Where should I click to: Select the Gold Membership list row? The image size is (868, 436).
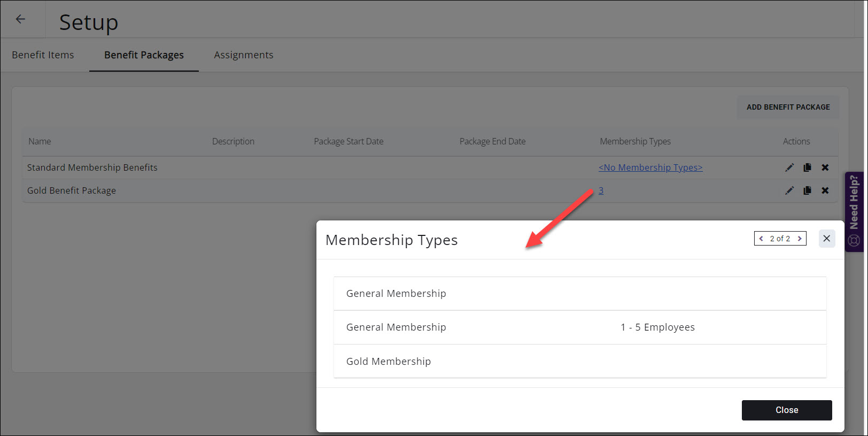click(x=579, y=361)
